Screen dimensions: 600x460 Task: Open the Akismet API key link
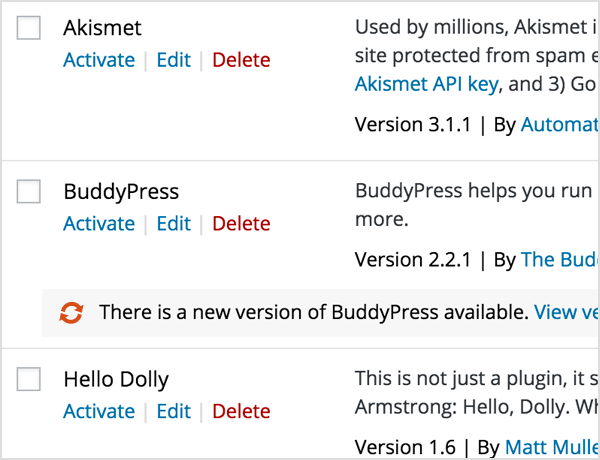426,84
